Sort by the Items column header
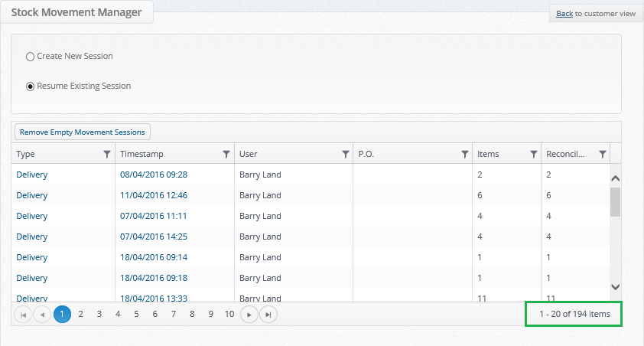This screenshot has width=644, height=346. point(488,154)
